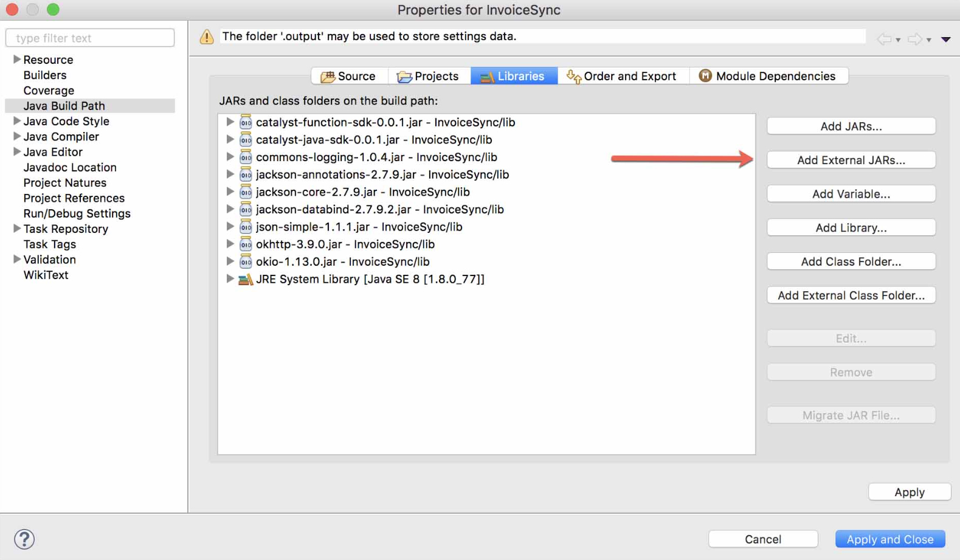Click the JRE System Library books icon
The image size is (960, 560).
tap(244, 279)
